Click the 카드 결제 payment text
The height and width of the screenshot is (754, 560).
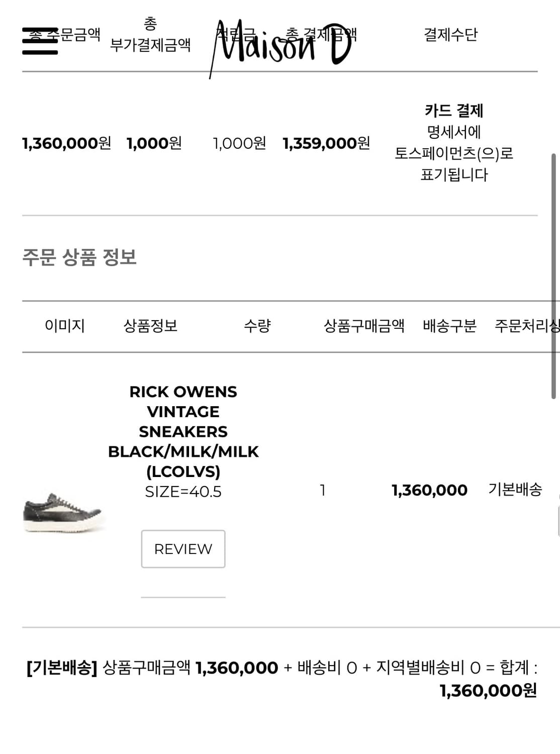pos(454,111)
